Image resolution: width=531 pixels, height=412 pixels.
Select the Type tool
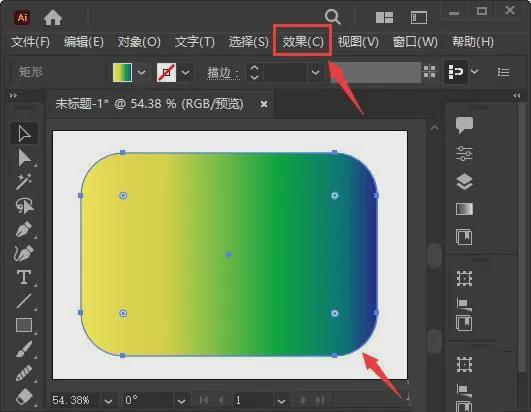(x=24, y=277)
